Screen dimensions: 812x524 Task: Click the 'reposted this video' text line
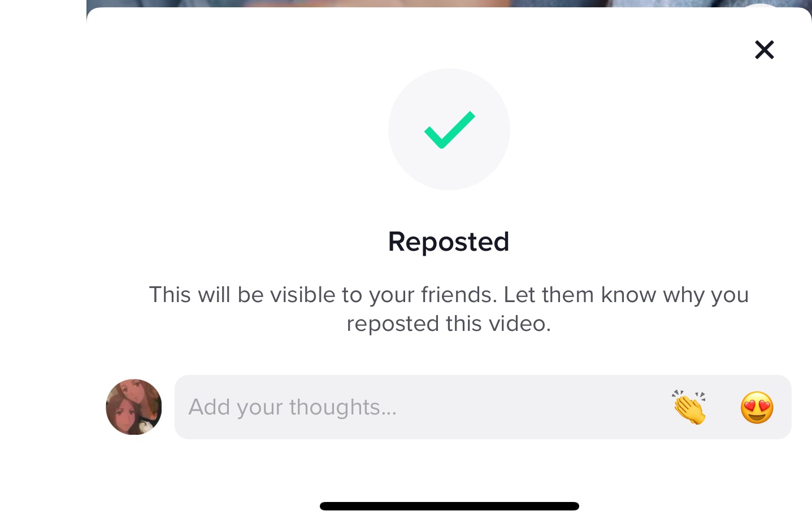(449, 324)
